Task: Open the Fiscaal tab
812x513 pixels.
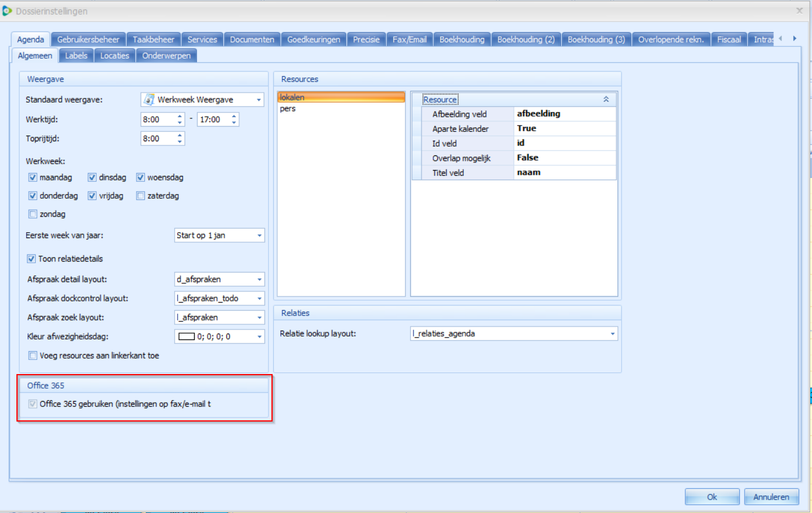Action: click(x=729, y=39)
